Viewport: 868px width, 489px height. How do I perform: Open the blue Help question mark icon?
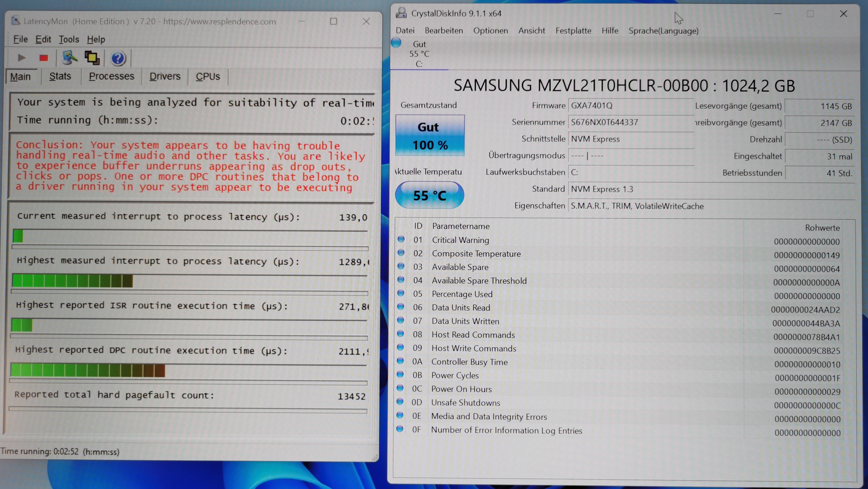pyautogui.click(x=118, y=58)
